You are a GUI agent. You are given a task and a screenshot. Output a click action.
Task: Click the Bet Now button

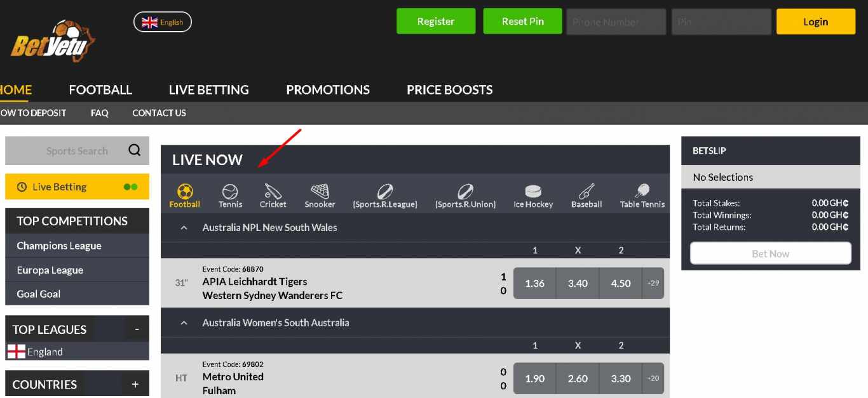[771, 253]
